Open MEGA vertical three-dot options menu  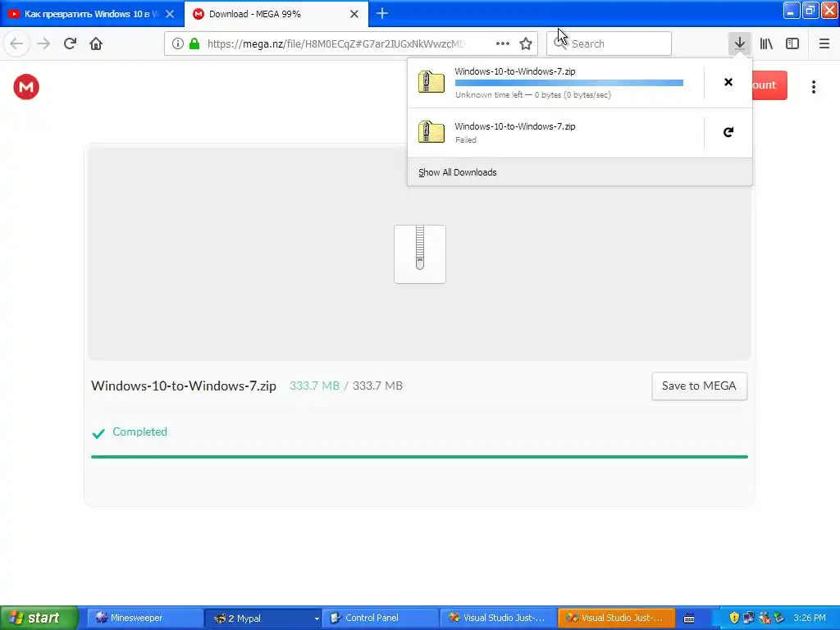[813, 87]
